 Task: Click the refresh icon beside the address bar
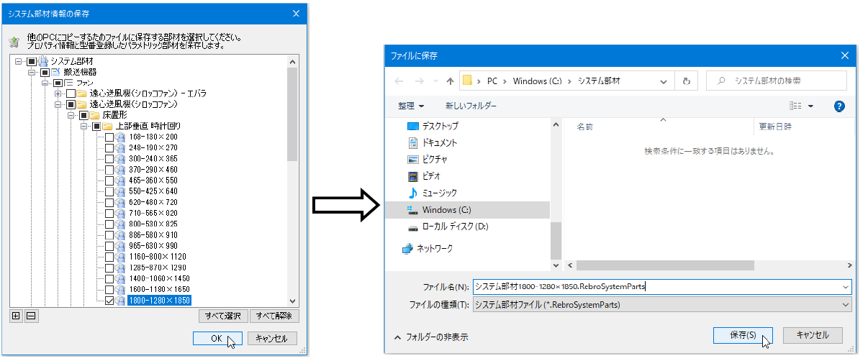[x=686, y=81]
